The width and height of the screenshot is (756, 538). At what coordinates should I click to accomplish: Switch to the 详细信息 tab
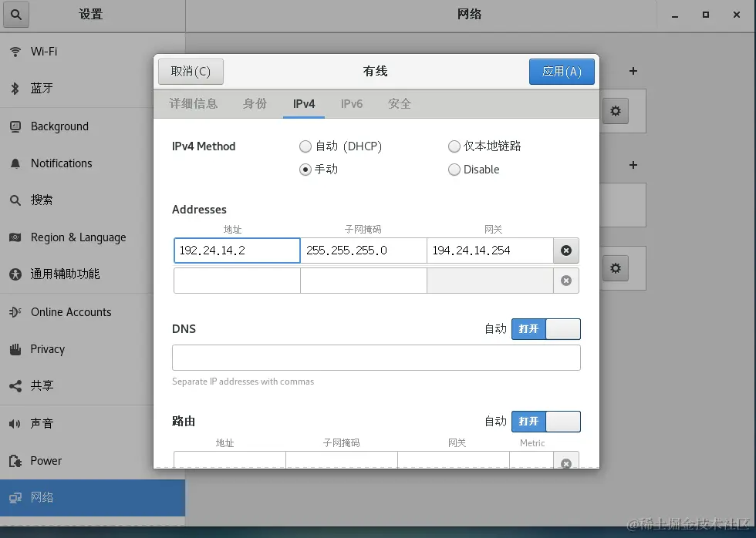[194, 104]
